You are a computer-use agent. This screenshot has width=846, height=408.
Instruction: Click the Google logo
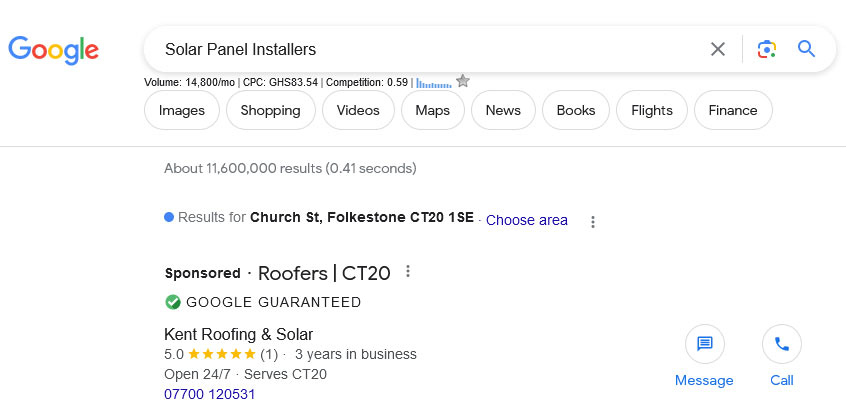(53, 50)
